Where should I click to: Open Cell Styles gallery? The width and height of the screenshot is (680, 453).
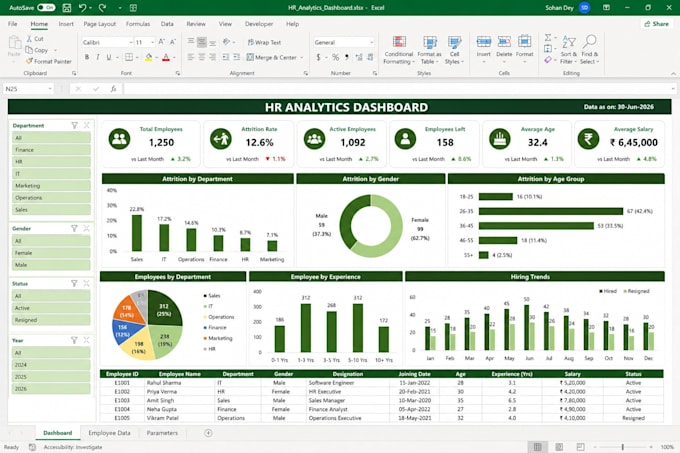(x=454, y=50)
